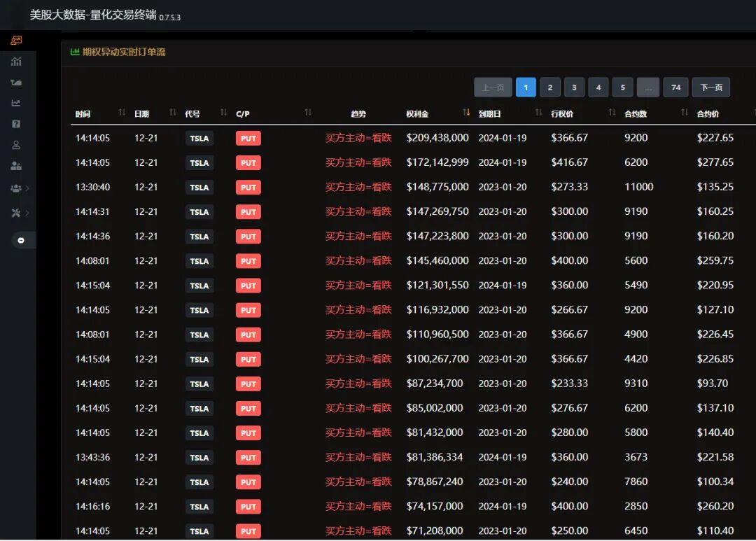Click the 下一页 next page button

711,87
